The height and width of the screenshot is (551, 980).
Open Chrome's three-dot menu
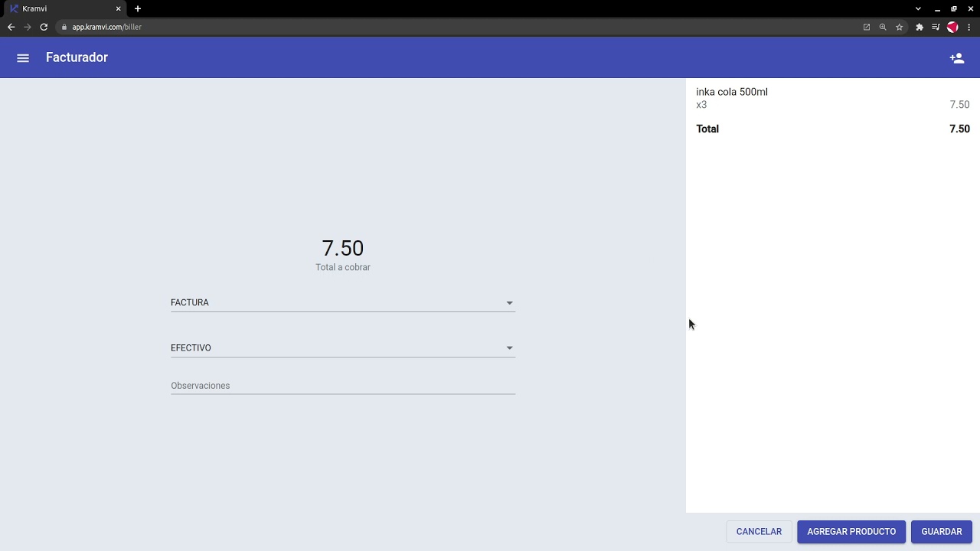tap(969, 27)
